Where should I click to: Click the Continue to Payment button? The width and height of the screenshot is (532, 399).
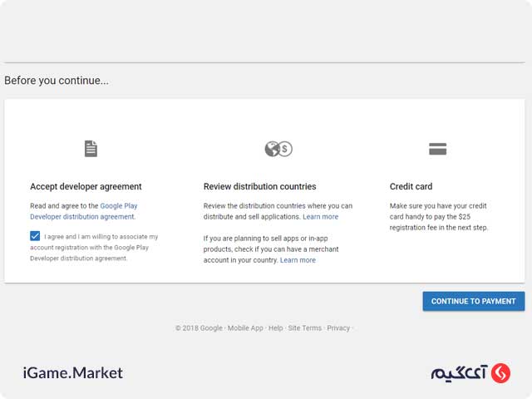473,301
